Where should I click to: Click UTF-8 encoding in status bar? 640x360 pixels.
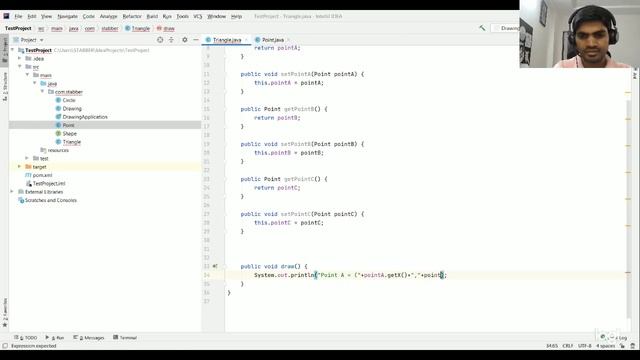pyautogui.click(x=584, y=346)
